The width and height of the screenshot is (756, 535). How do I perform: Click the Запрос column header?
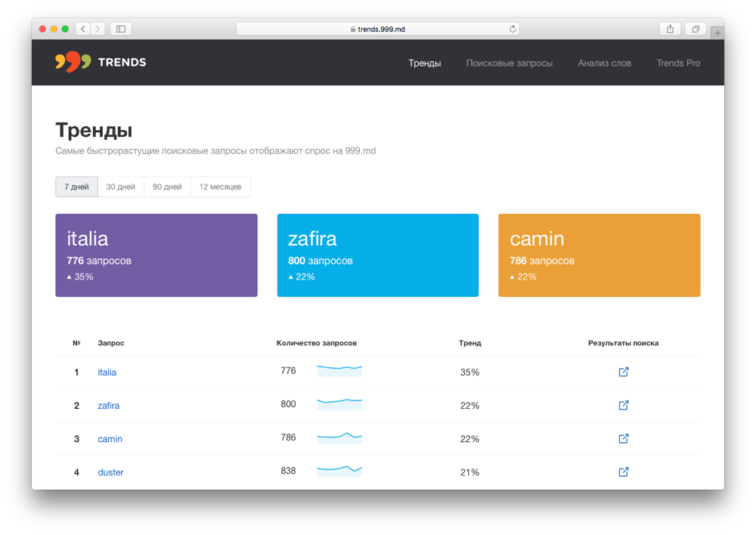pos(111,343)
